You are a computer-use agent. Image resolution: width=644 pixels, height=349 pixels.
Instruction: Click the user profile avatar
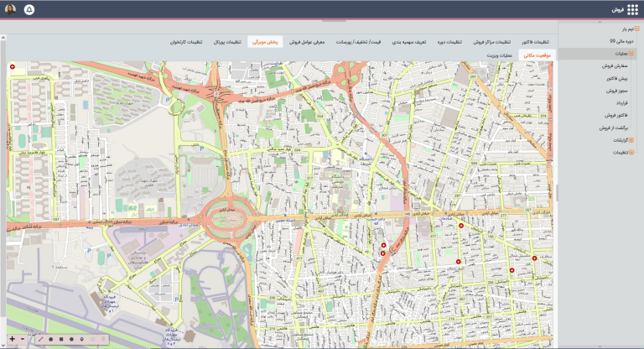pyautogui.click(x=10, y=9)
